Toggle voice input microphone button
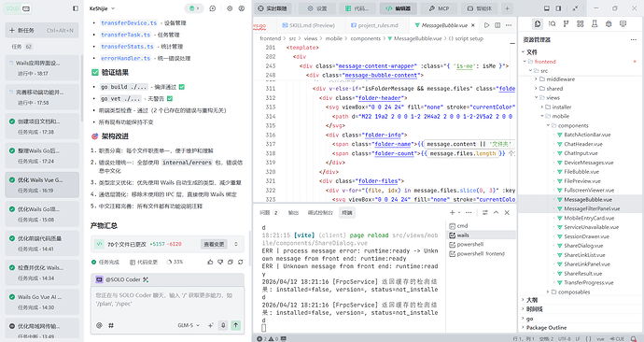Screen dimensions: 644x342 [x=223, y=325]
